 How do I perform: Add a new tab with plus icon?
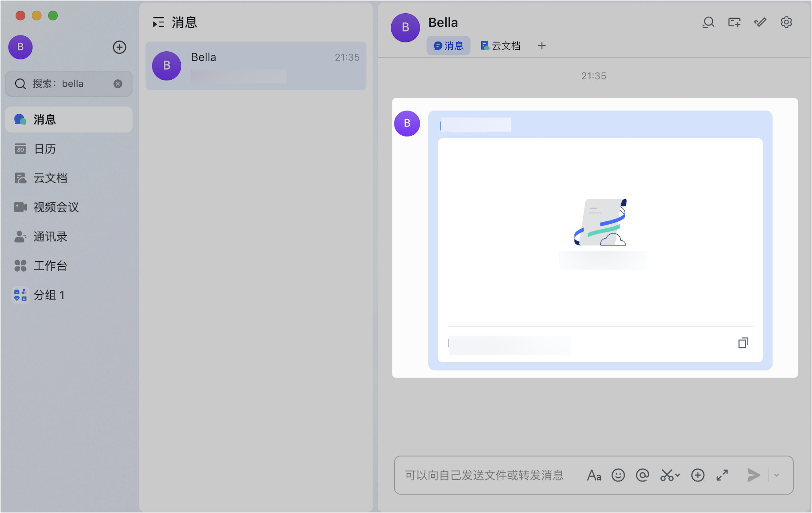pos(542,46)
